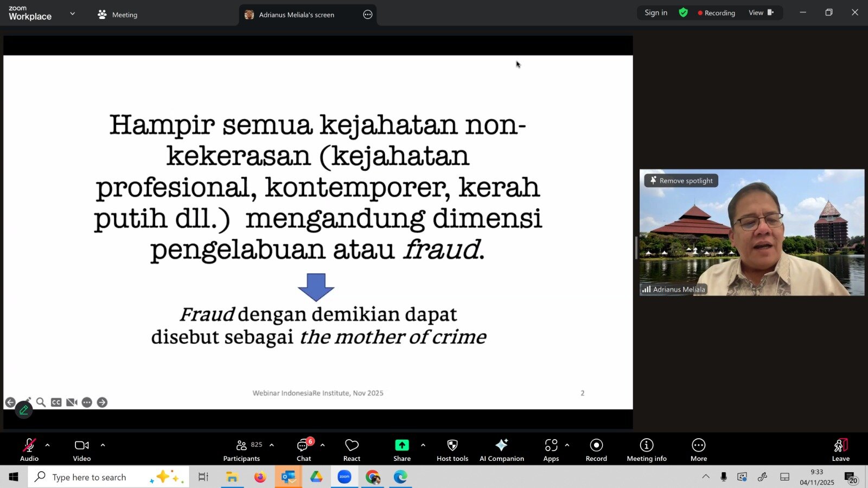The height and width of the screenshot is (488, 868).
Task: Remove spotlight from Adrianus Meliala's video
Action: [x=680, y=180]
